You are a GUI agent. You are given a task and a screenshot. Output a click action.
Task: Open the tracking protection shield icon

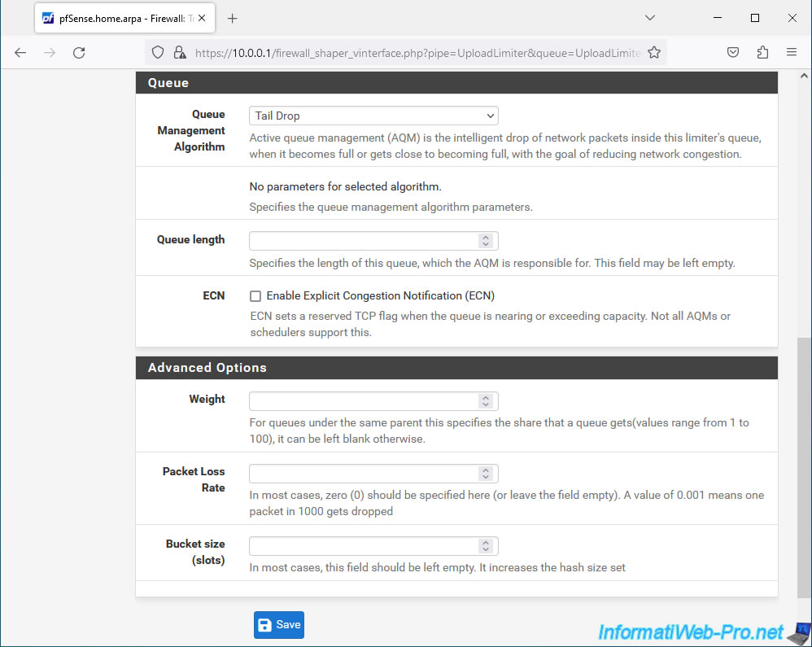pyautogui.click(x=158, y=52)
